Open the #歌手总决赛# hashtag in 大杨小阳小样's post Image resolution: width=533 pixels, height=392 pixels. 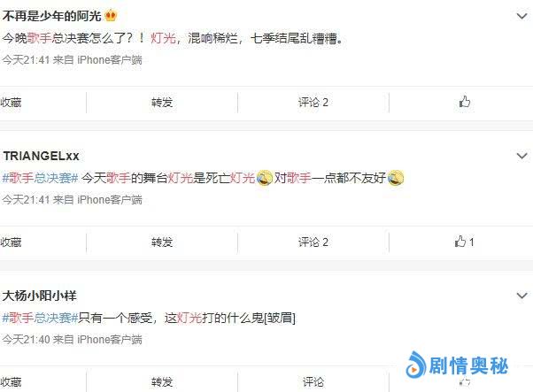click(41, 318)
